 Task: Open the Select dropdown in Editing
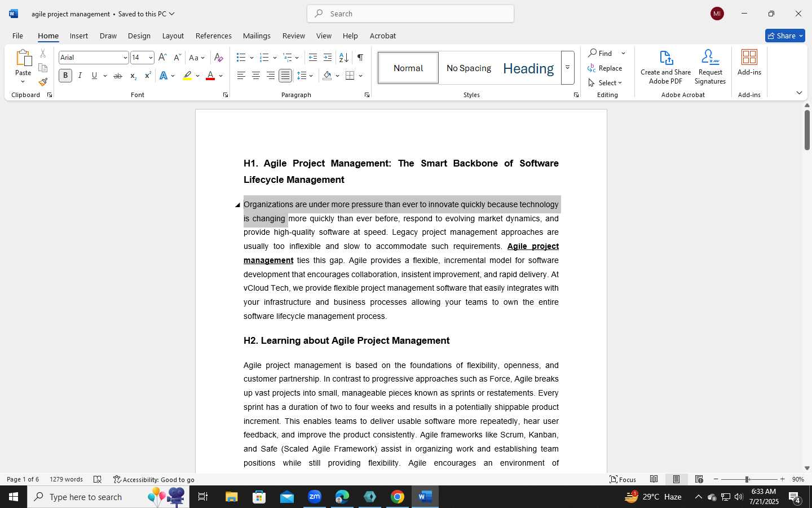[604, 82]
